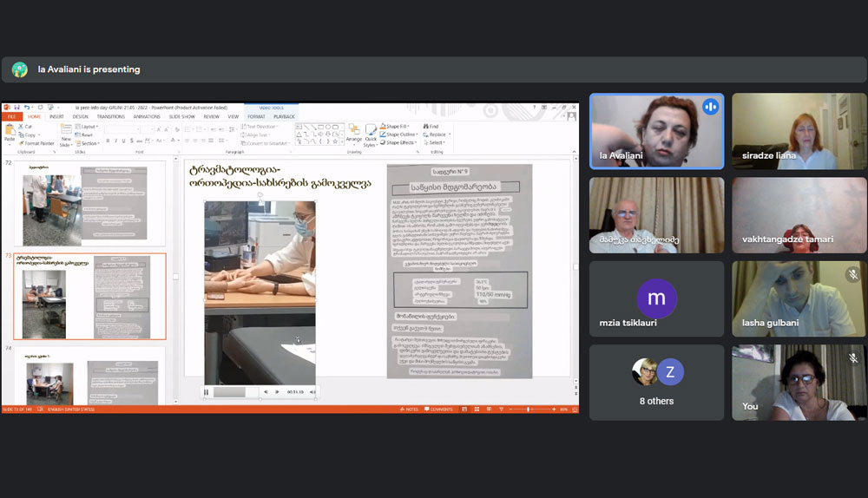Viewport: 868px width, 498px height.
Task: Select slide 72 thumbnail in slide panel
Action: click(x=85, y=205)
